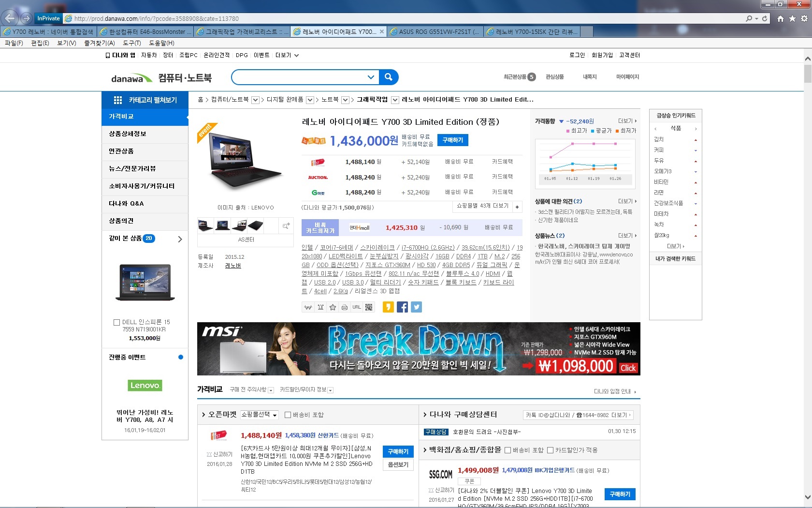Viewport: 812px width, 508px height.
Task: Share product on Twitter
Action: click(416, 307)
